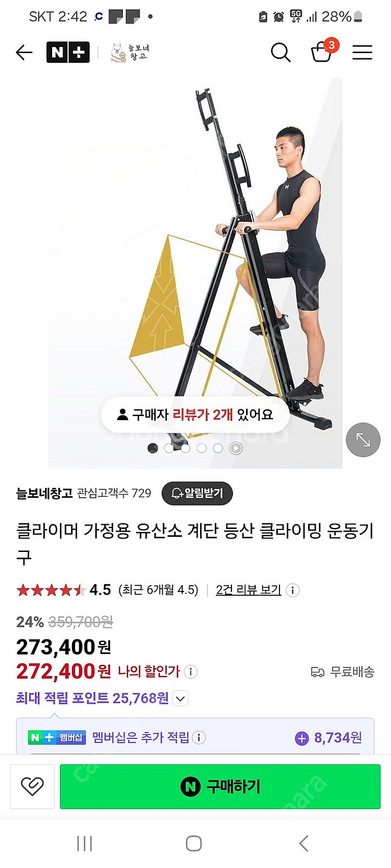Open the 2건 리뷰 보기 link
Image resolution: width=391 pixels, height=868 pixels.
tap(249, 590)
